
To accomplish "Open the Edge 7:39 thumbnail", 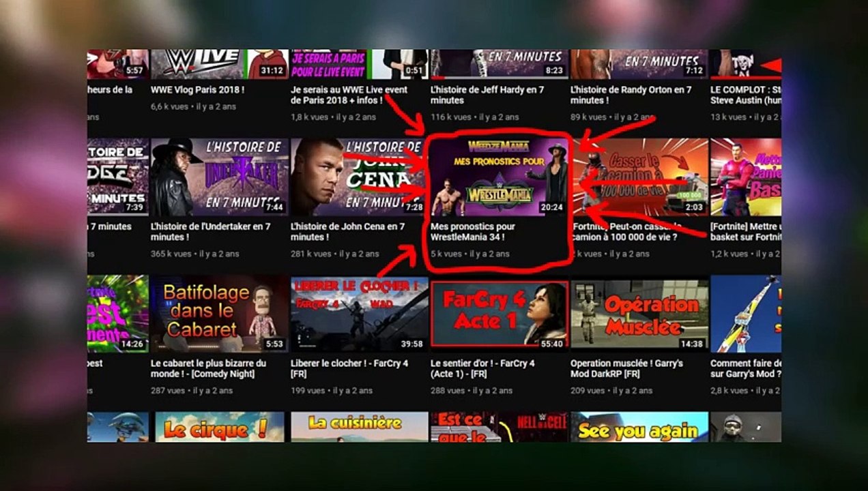I will pos(118,177).
